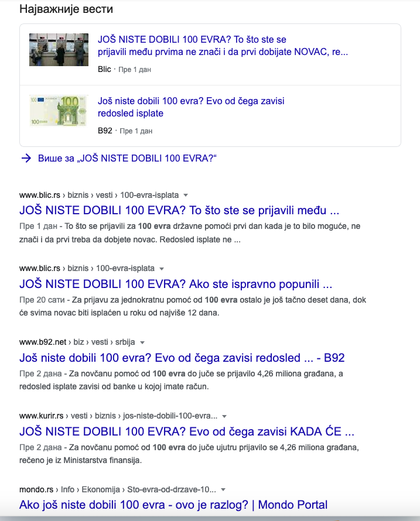The height and width of the screenshot is (521, 420).
Task: Open Mondo Portal result 'ovo je razlog?'
Action: 173,505
